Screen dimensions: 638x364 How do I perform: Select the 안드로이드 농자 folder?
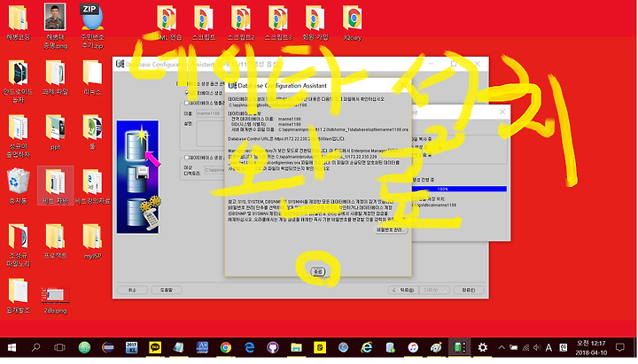point(18,81)
